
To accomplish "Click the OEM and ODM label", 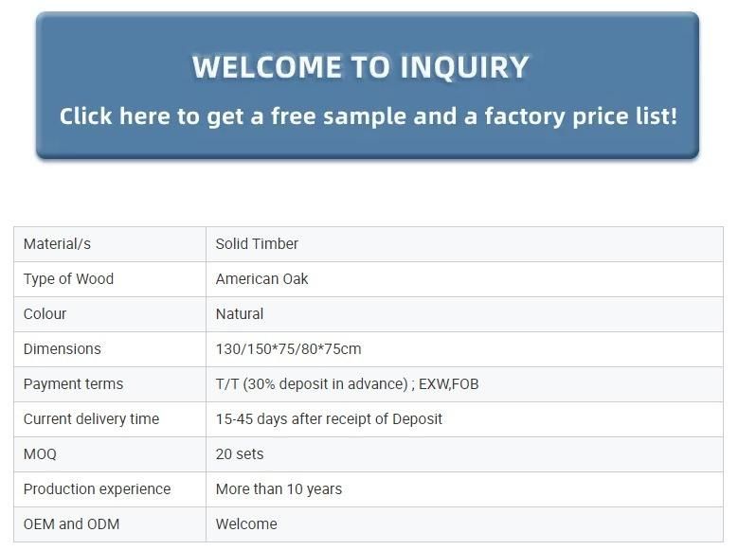I will (71, 524).
